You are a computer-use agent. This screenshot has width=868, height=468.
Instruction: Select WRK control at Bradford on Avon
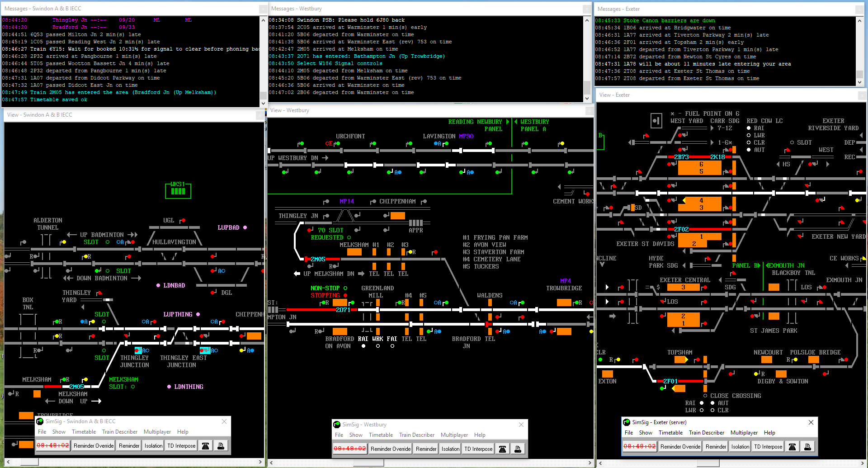[378, 346]
